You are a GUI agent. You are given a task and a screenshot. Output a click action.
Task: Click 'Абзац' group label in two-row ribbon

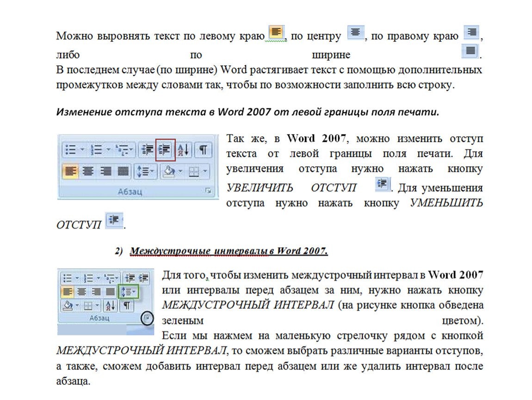pos(130,192)
